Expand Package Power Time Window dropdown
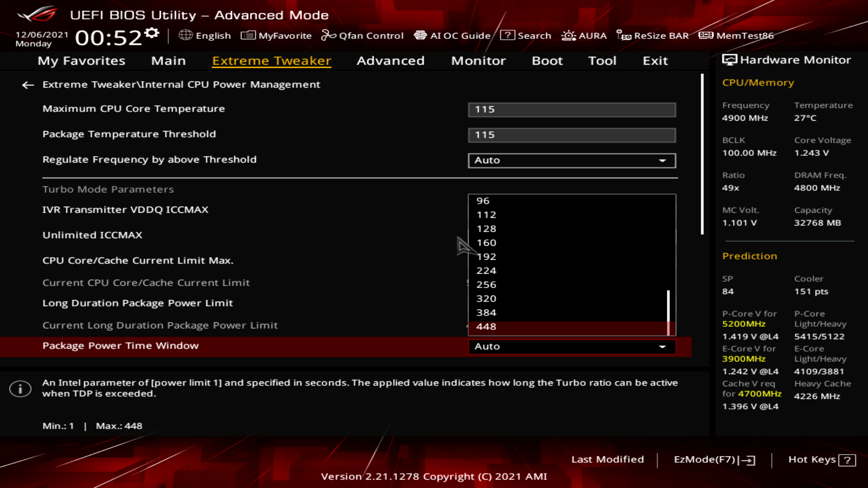This screenshot has width=868, height=488. 571,347
